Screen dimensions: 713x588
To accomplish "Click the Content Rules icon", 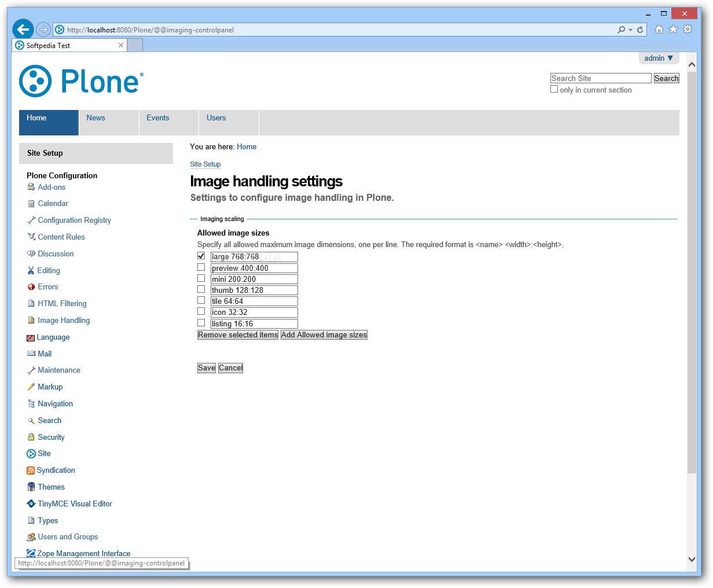I will 31,237.
